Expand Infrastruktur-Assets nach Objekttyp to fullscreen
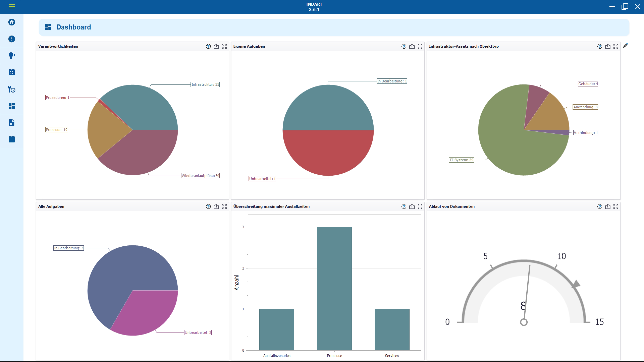644x362 pixels. 616,46
